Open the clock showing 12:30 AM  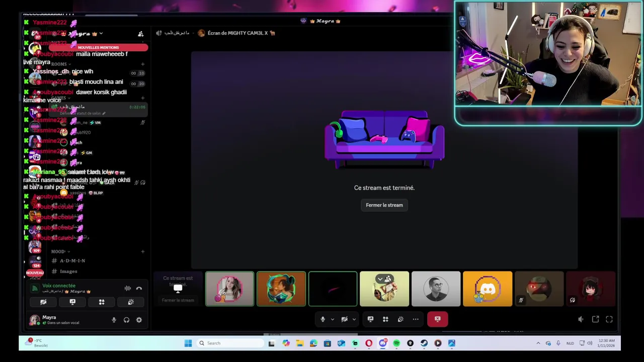[x=605, y=343]
